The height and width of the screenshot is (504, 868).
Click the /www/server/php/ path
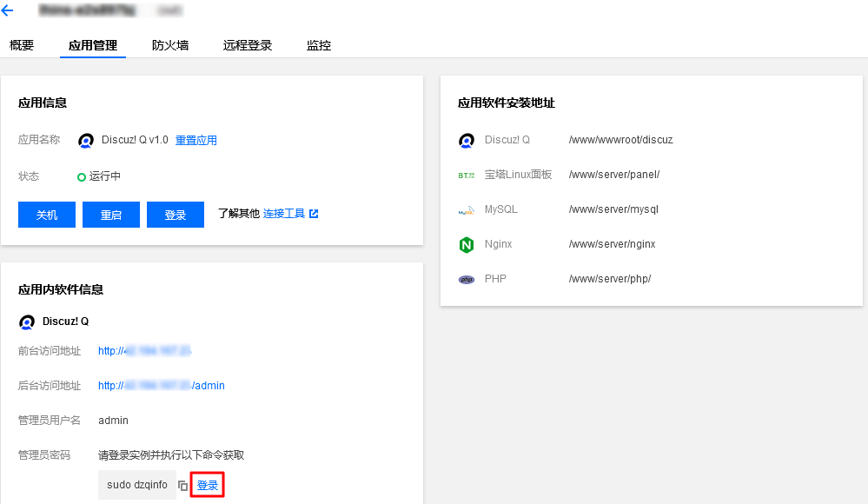610,279
